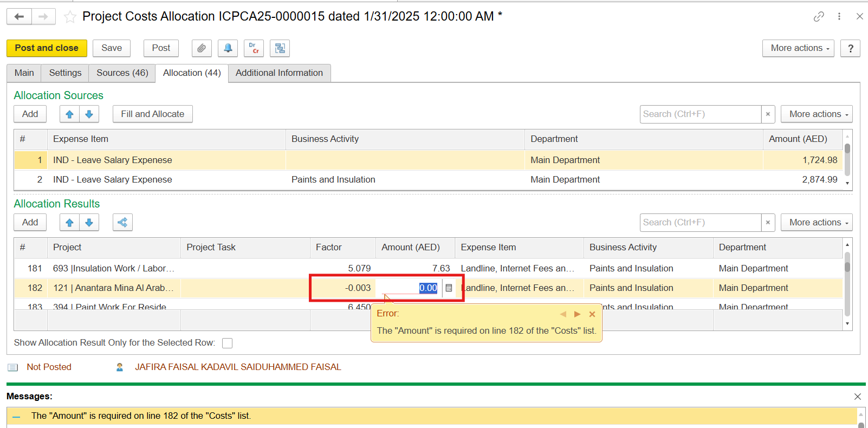Click the bell reminder icon
Viewport: 868px width, 428px height.
click(228, 48)
